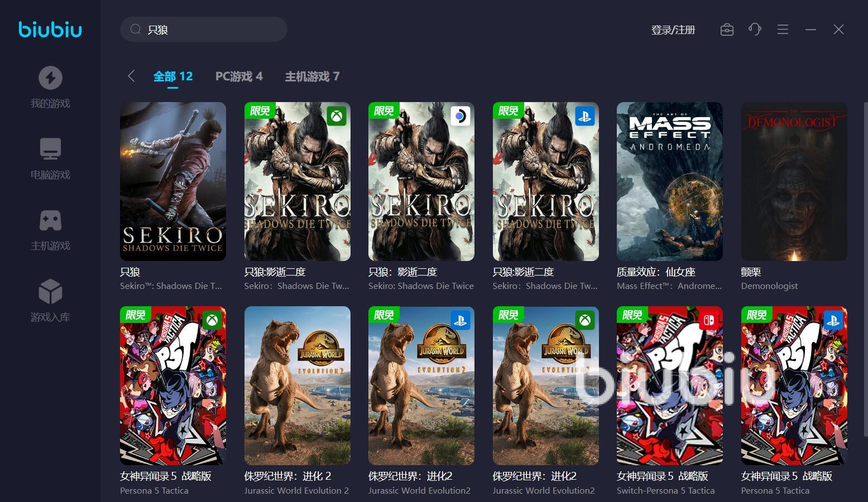The width and height of the screenshot is (868, 502).
Task: Select the 电脑游戏 monitor icon in sidebar
Action: (x=50, y=149)
